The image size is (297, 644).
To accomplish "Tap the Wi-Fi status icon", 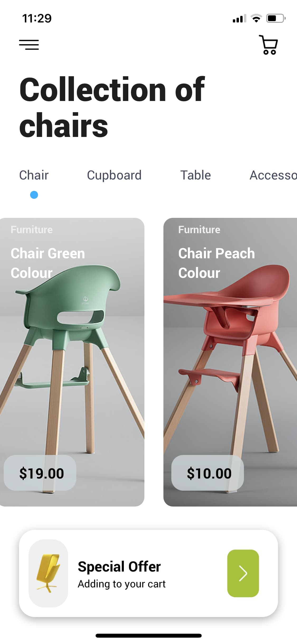I will click(256, 18).
